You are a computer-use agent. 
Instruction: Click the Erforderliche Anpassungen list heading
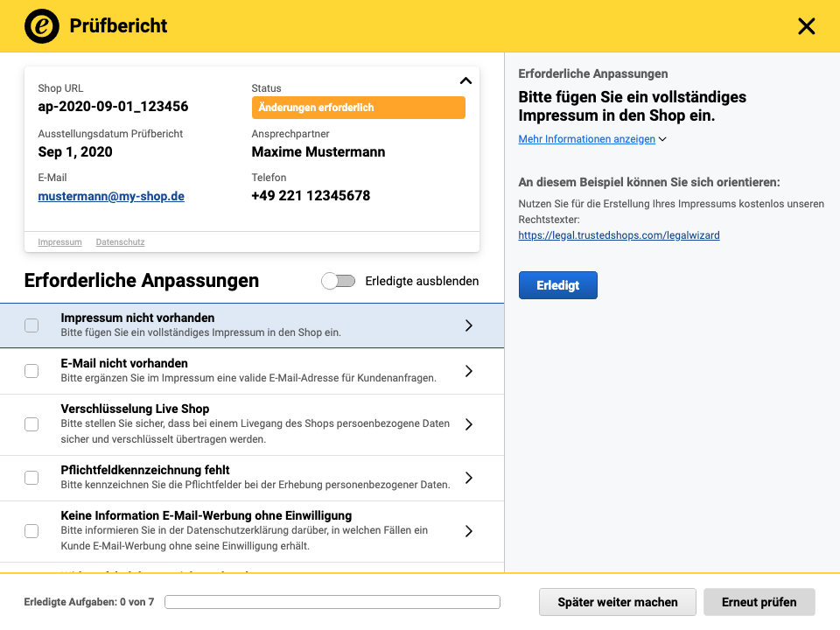[142, 281]
